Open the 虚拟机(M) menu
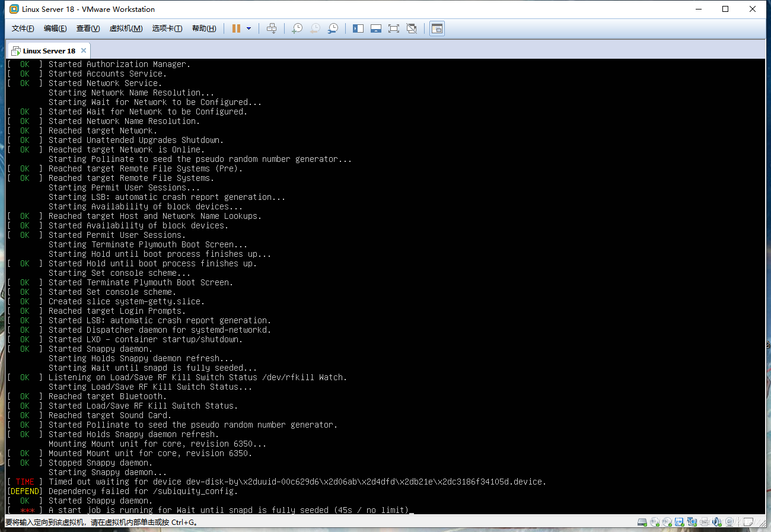Image resolution: width=771 pixels, height=532 pixels. tap(126, 28)
